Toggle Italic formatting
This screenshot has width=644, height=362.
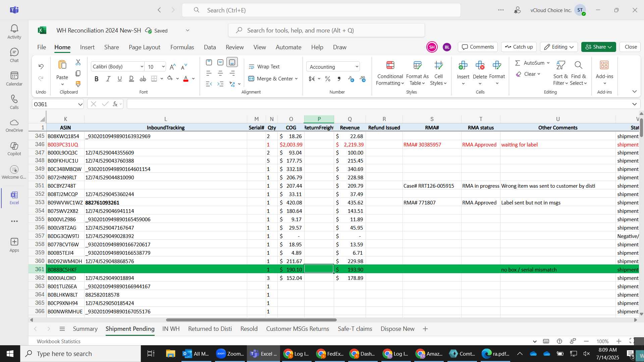pos(108,79)
